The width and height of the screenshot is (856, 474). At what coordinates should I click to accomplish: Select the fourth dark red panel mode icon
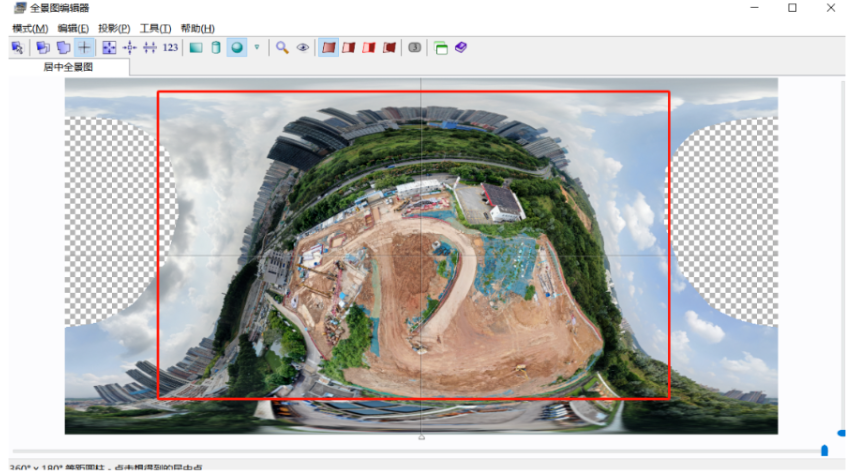tap(389, 48)
